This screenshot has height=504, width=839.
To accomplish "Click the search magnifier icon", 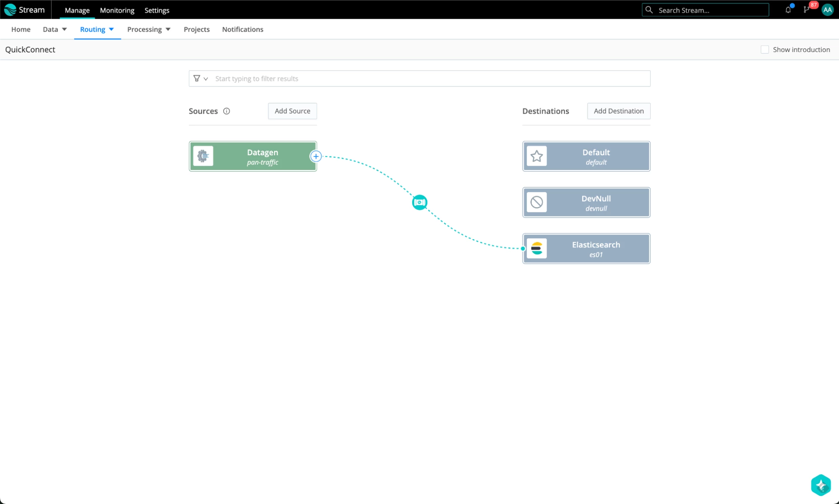I will (649, 10).
